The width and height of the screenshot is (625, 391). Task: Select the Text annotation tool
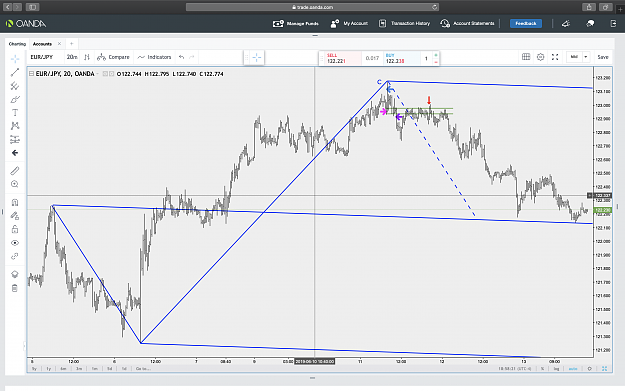15,113
